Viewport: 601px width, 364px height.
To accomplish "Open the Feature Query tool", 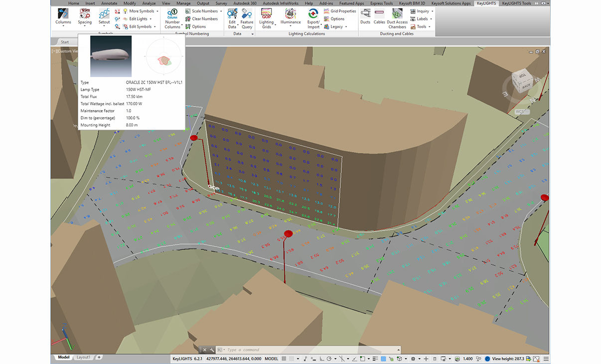I will pos(247,14).
